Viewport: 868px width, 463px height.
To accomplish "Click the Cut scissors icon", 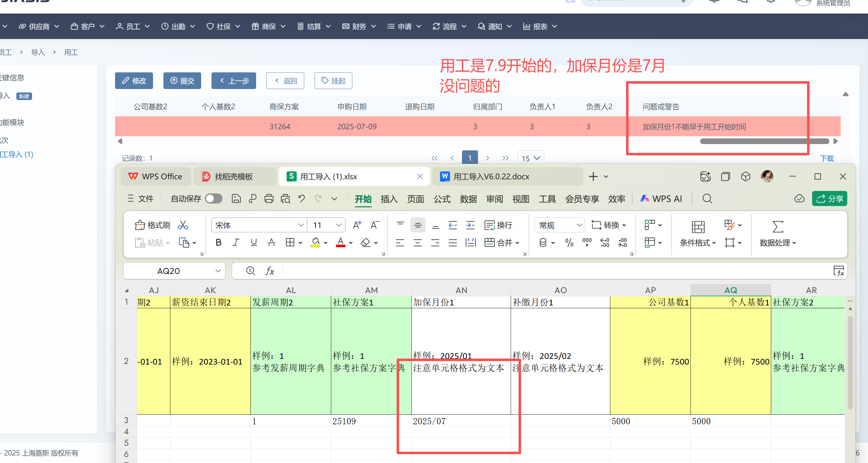I will point(183,225).
